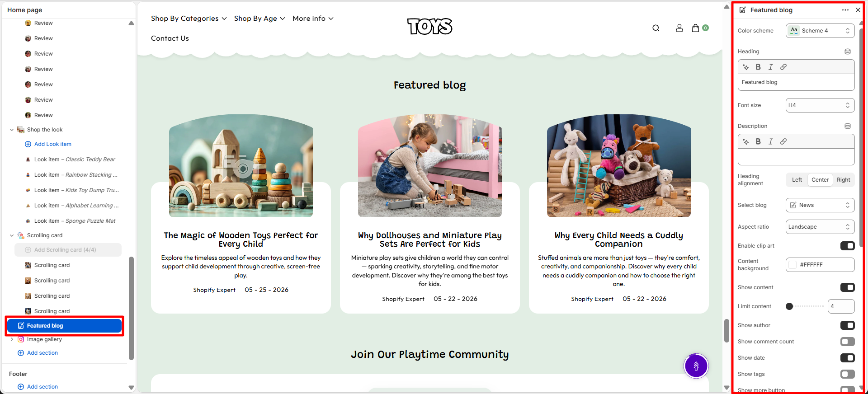Screen dimensions: 868x394
Task: Toggle Show content switch
Action: [848, 287]
